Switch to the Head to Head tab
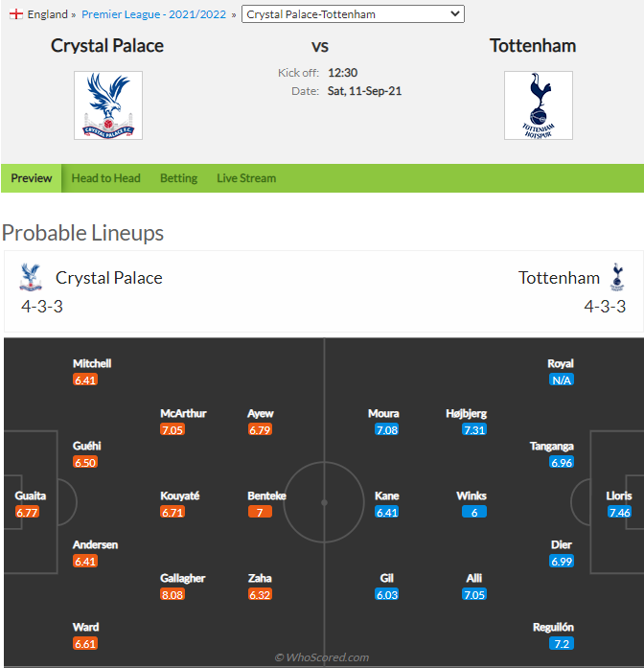 [105, 178]
